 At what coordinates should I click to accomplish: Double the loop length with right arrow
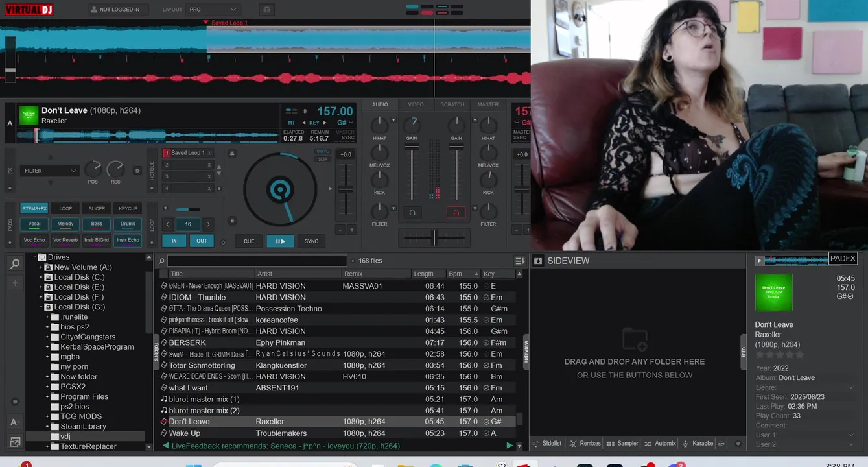208,224
